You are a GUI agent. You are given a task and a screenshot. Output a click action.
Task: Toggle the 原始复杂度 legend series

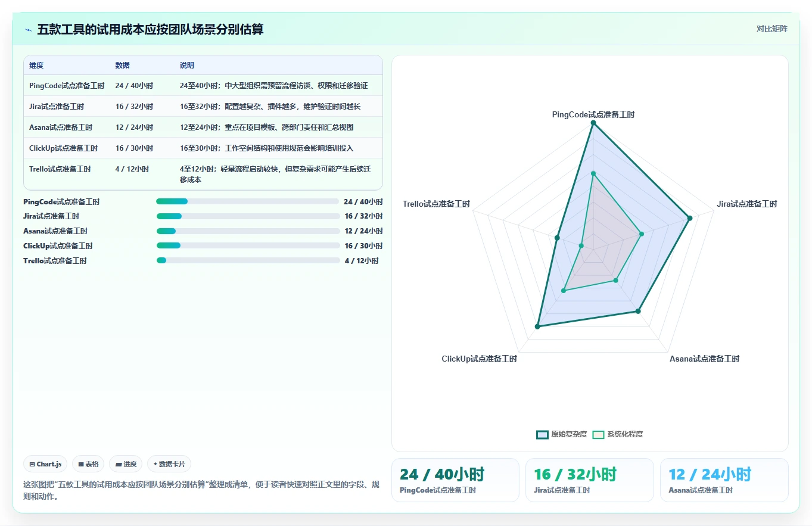pyautogui.click(x=561, y=434)
